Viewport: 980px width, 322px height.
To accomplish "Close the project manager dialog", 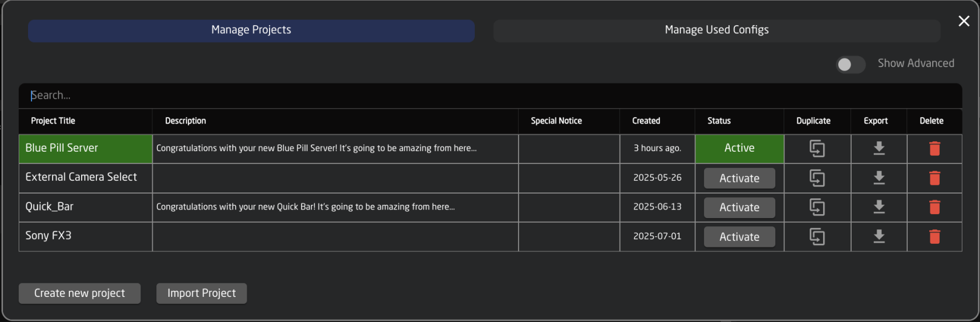I will pyautogui.click(x=964, y=21).
